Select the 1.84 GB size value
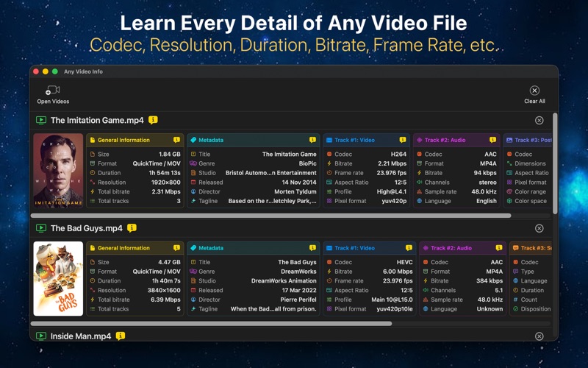Screen dimensions: 588x368 point(170,155)
